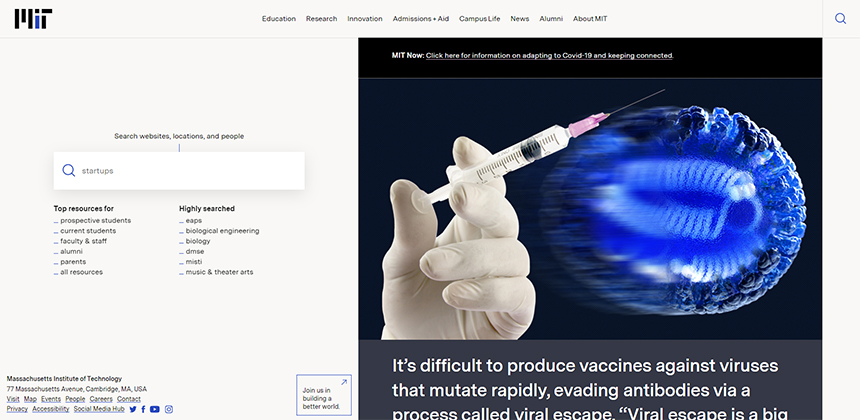Select highly searched term 'dmse'
The height and width of the screenshot is (420, 860).
[195, 252]
